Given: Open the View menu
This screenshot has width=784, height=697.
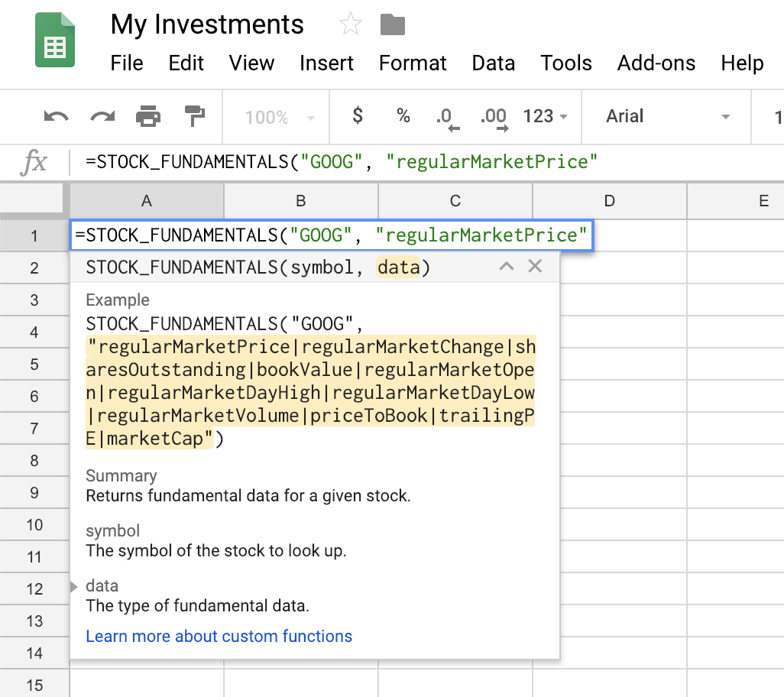Looking at the screenshot, I should pyautogui.click(x=251, y=63).
